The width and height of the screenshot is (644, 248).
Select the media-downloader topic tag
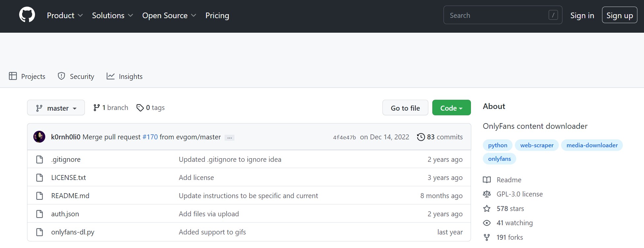[x=592, y=145]
